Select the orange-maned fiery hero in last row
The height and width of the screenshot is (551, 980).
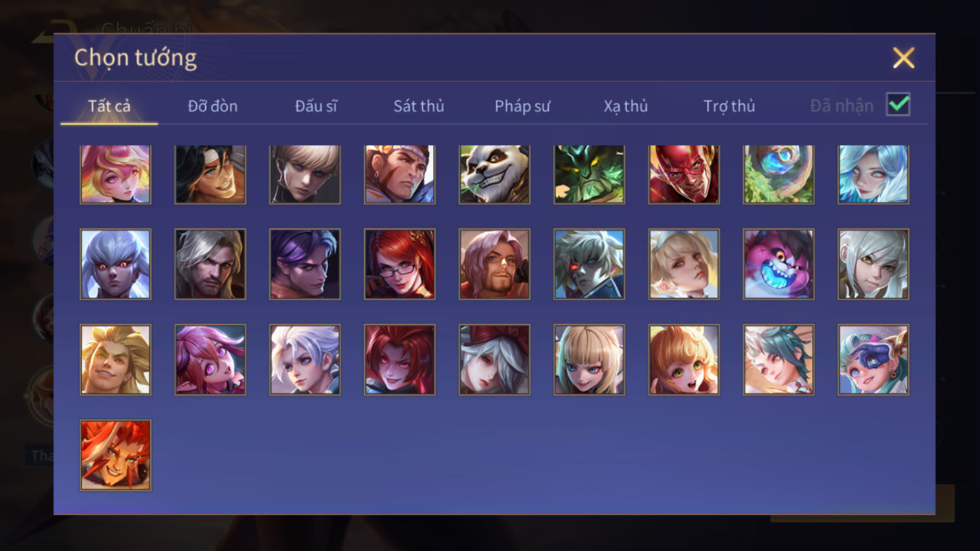click(x=115, y=455)
